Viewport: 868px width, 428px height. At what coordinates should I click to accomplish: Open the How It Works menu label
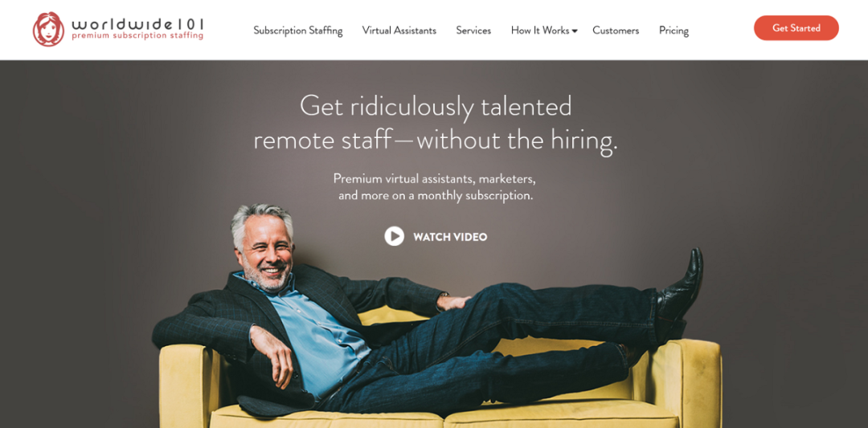pos(540,31)
